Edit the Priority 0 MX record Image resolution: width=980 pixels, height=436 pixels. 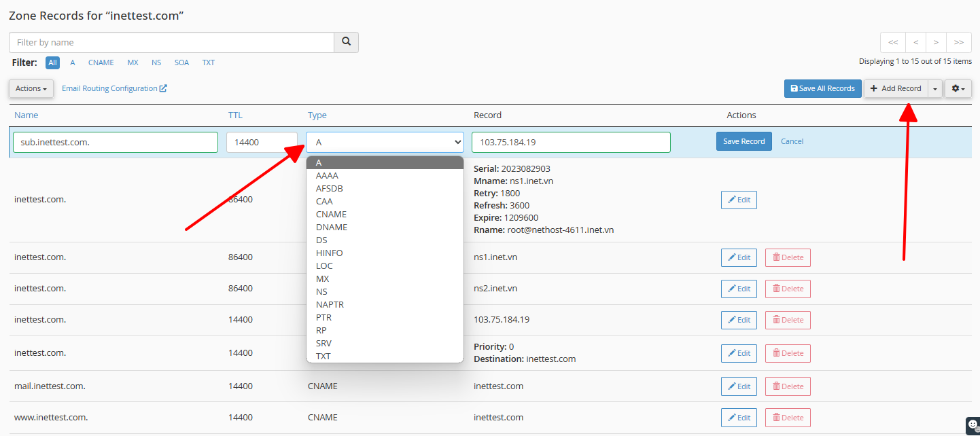(x=739, y=353)
